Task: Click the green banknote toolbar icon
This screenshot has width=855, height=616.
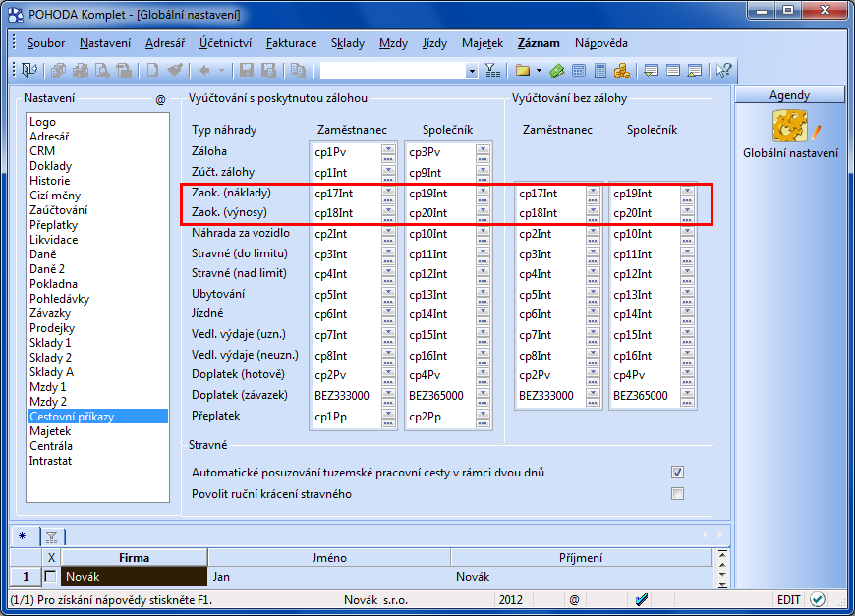Action: point(556,70)
